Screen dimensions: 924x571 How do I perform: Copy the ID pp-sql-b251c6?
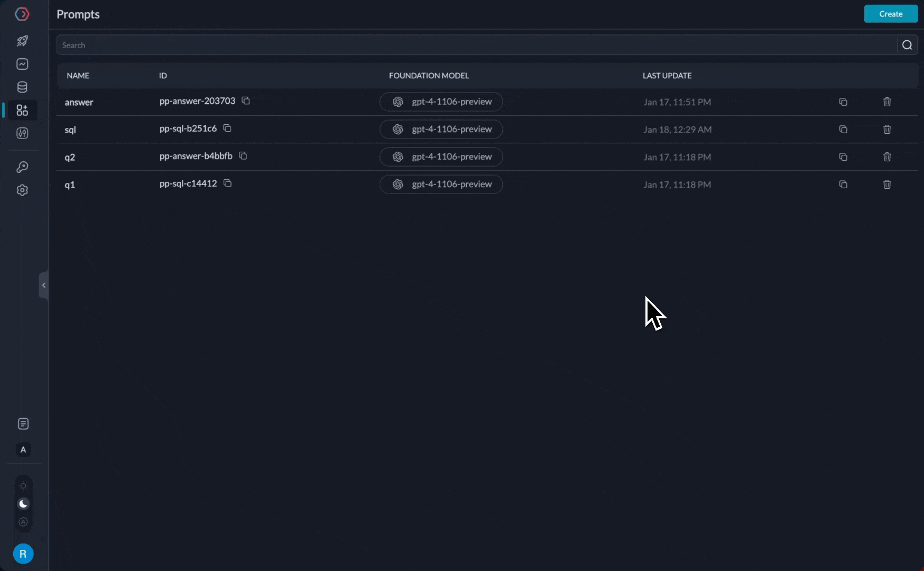click(227, 128)
